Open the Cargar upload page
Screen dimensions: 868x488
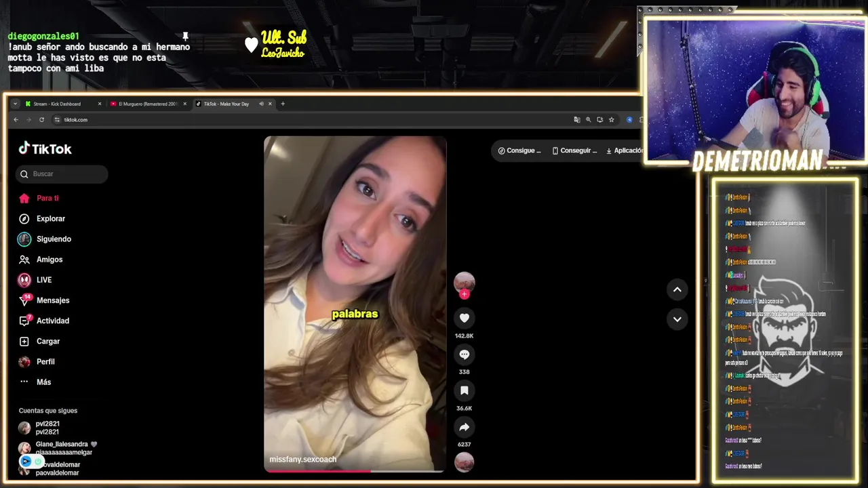tap(39, 341)
